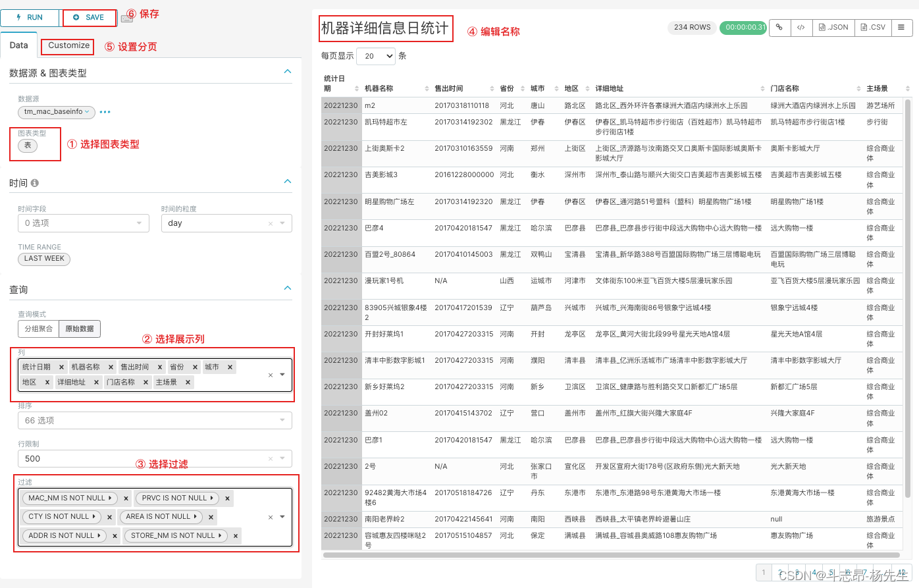919x588 pixels.
Task: Open rows-per-page 20 dropdown
Action: pyautogui.click(x=376, y=56)
